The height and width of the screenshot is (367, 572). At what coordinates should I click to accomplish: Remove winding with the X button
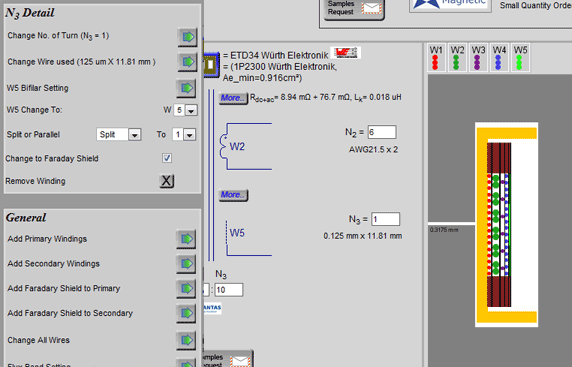click(x=167, y=181)
